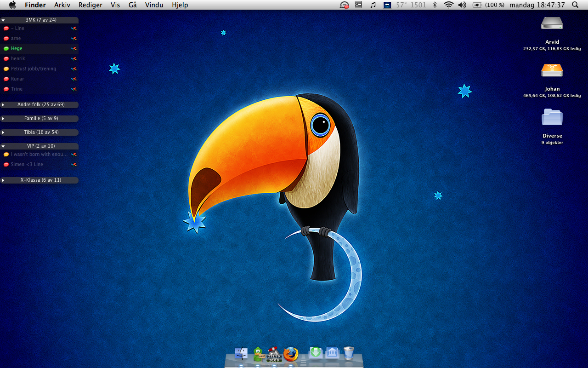Click the Bluetooth menu bar icon
Image resolution: width=588 pixels, height=368 pixels.
tap(435, 5)
